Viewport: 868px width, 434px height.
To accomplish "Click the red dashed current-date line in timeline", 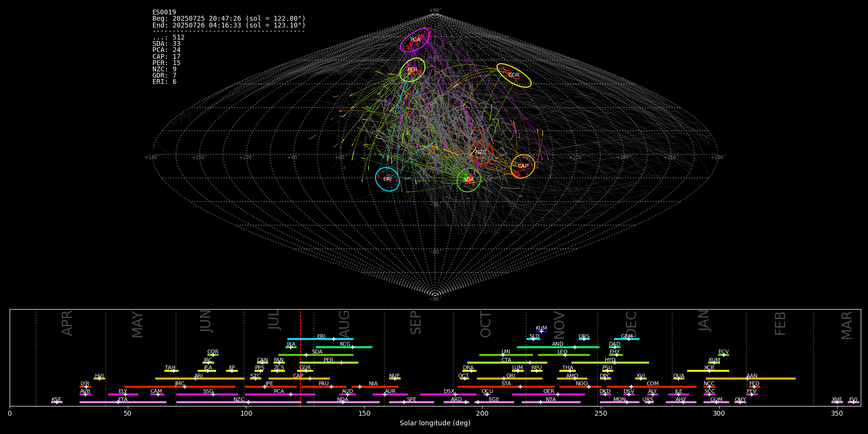I will [x=300, y=357].
